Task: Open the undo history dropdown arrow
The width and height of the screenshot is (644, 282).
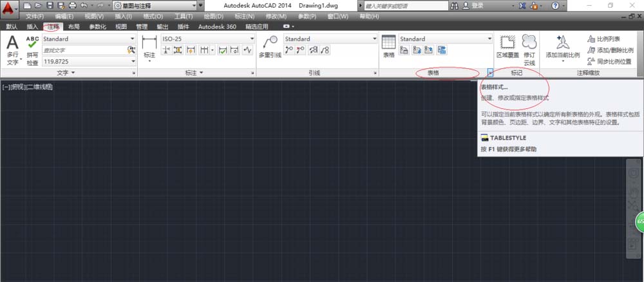Action: [91, 6]
